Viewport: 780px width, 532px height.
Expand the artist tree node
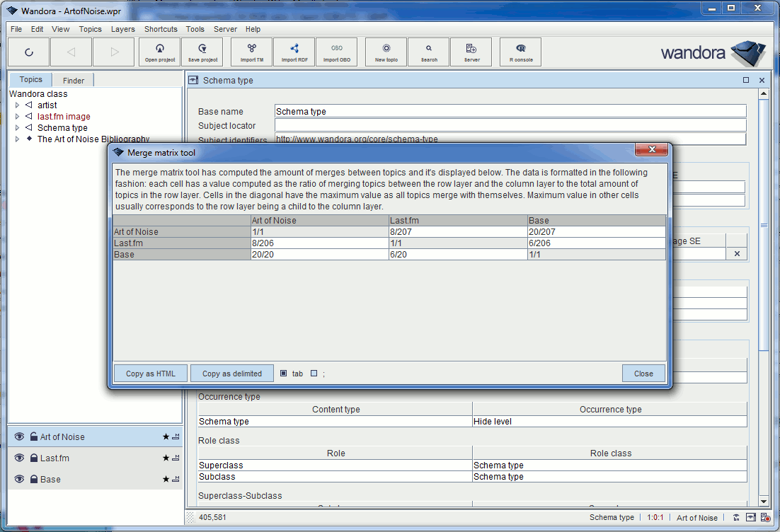tap(17, 105)
